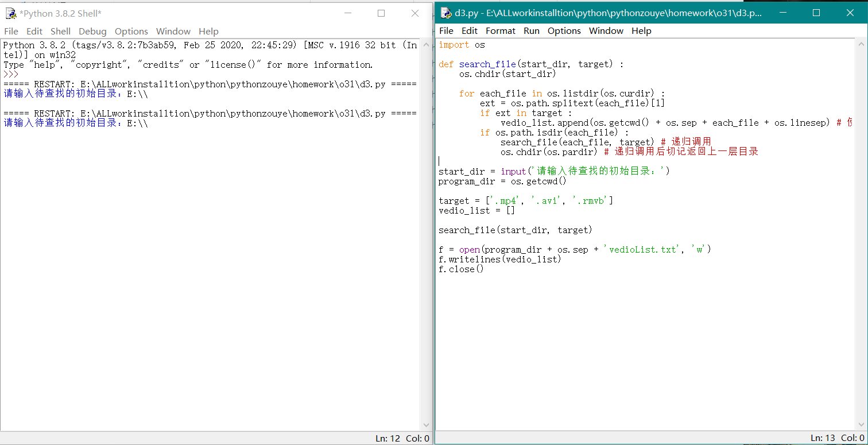Click the editor scrollbar up arrow

click(x=861, y=44)
